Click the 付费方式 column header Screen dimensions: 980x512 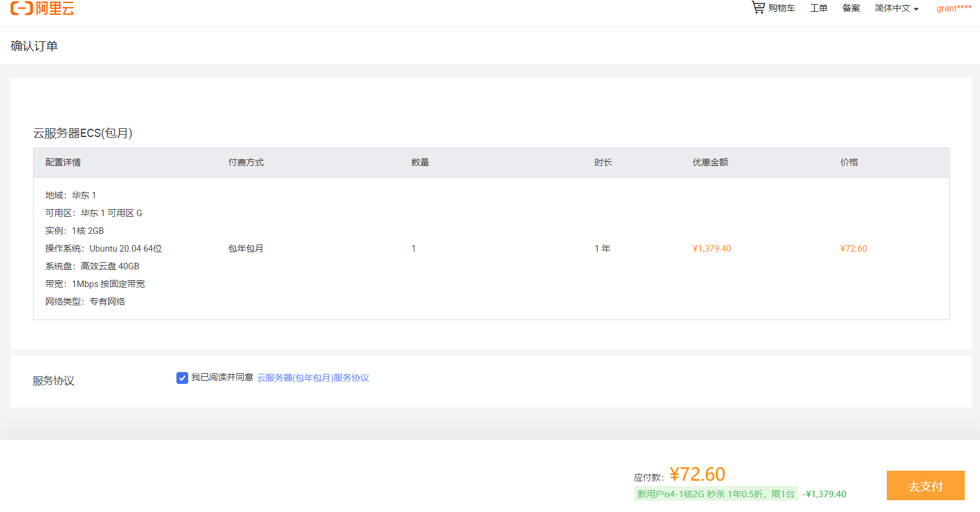246,162
